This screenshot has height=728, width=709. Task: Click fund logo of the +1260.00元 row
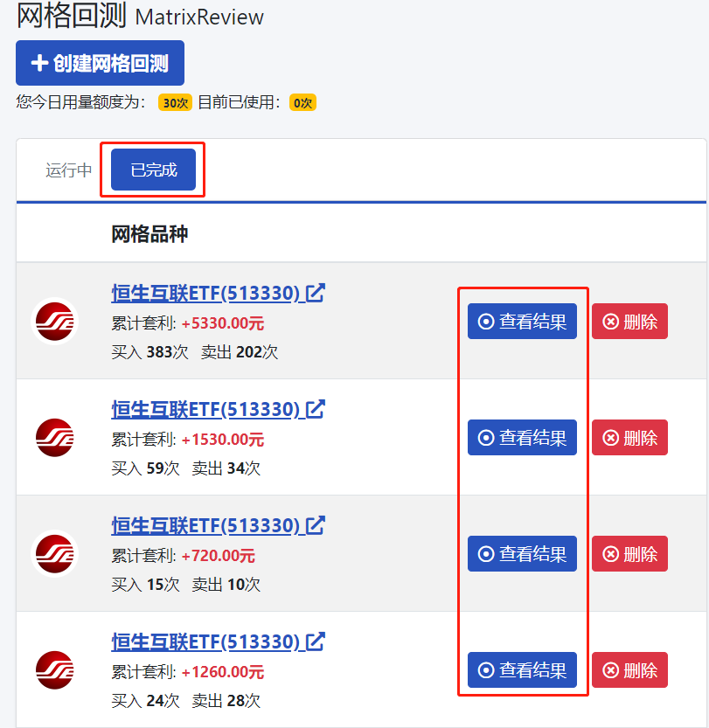55,670
